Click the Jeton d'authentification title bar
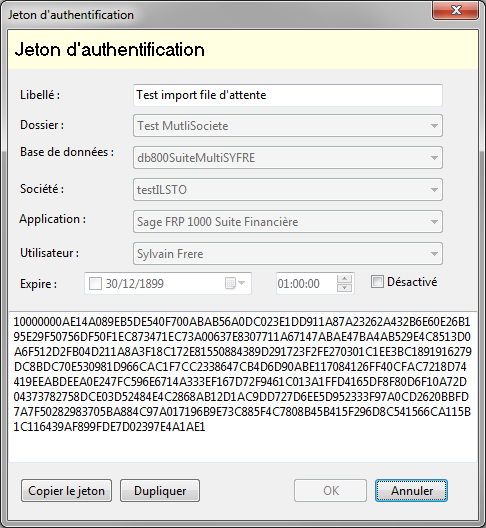 click(216, 14)
